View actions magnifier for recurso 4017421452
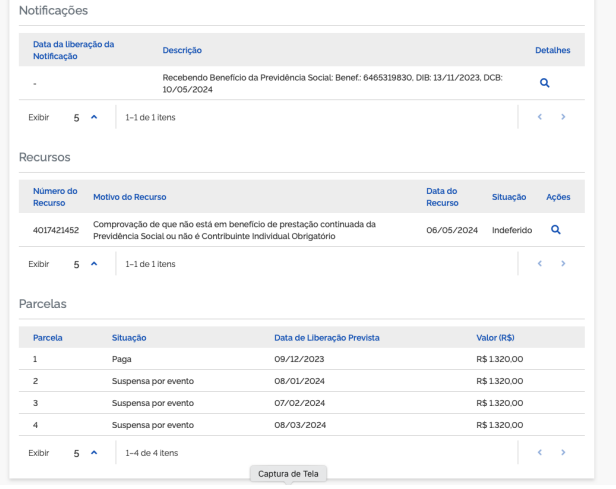The image size is (616, 489). (556, 230)
